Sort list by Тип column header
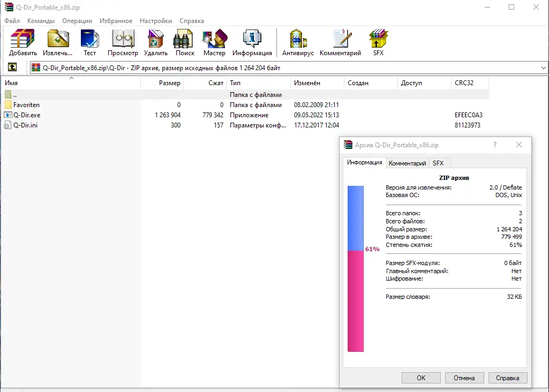The image size is (549, 392). coord(258,83)
